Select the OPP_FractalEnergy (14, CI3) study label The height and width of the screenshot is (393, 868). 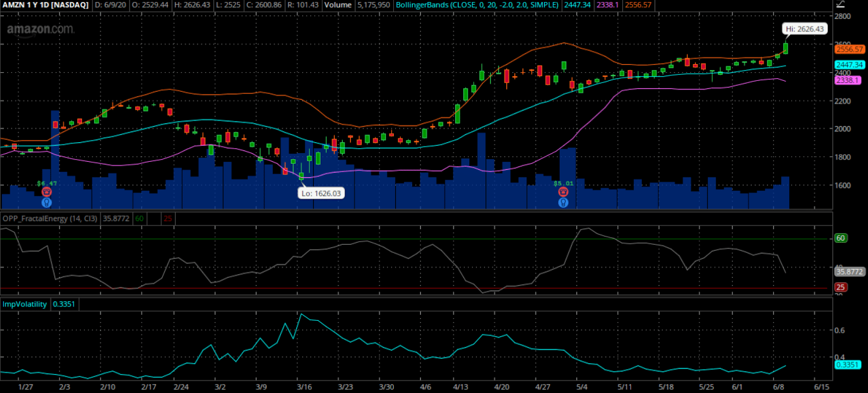pyautogui.click(x=50, y=219)
